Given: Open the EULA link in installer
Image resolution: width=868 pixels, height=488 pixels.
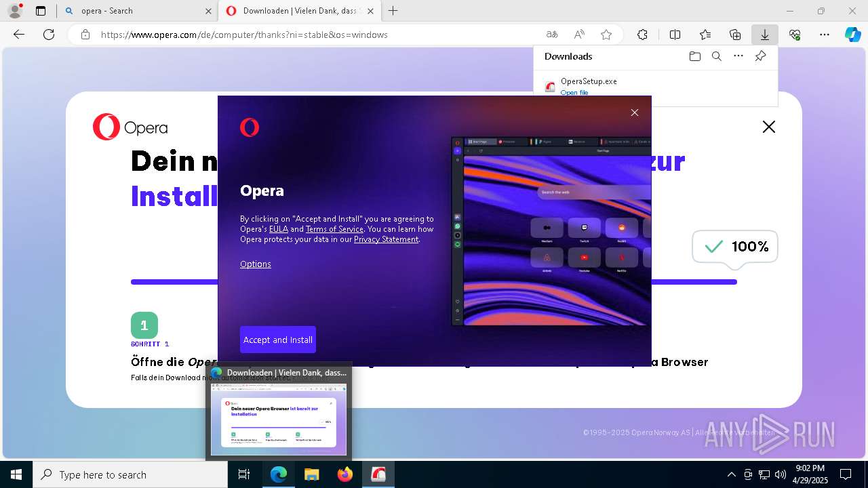Looking at the screenshot, I should tap(279, 229).
